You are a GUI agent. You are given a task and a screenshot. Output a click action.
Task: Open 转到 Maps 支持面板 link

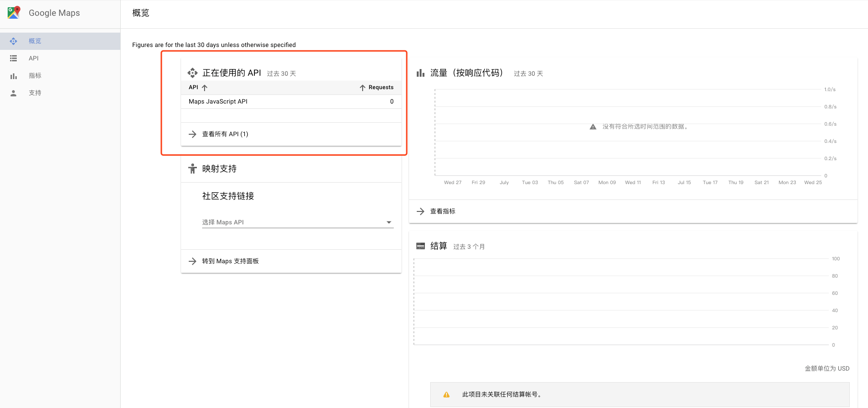click(230, 261)
